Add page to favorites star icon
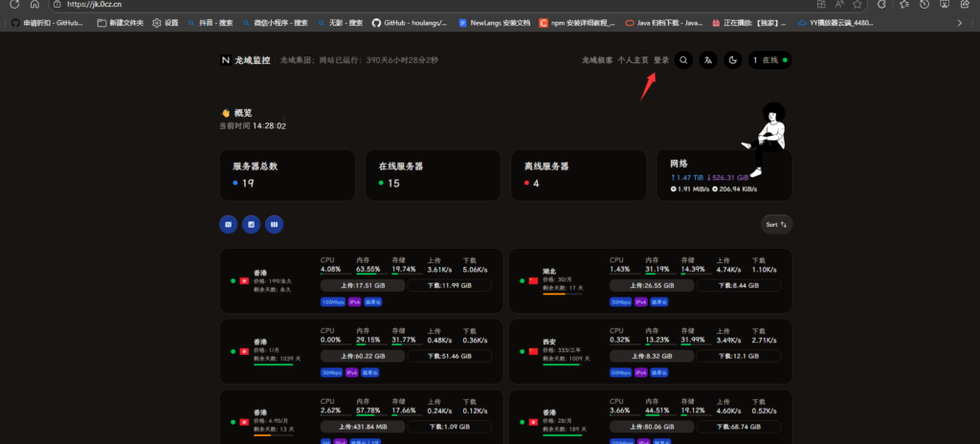The image size is (980, 444). coord(857,4)
